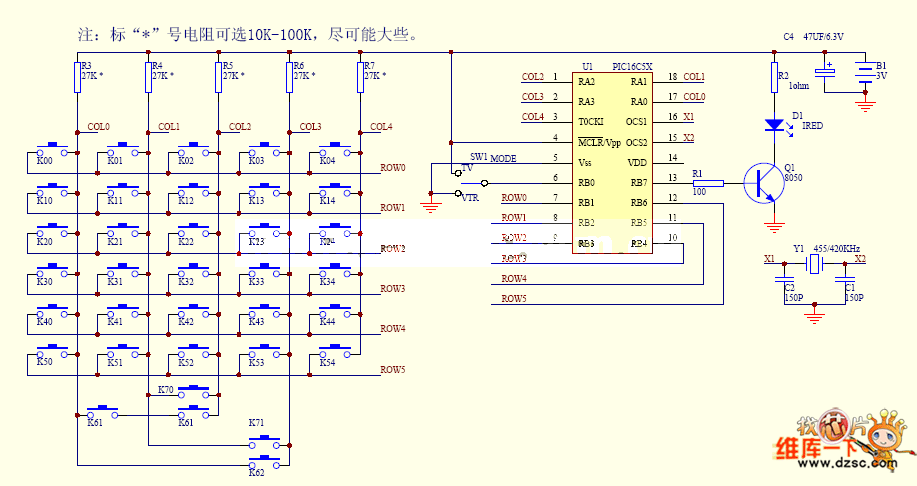Select the R3 27K pull-up resistor
Viewport: 917px width, 486px height.
coord(77,77)
